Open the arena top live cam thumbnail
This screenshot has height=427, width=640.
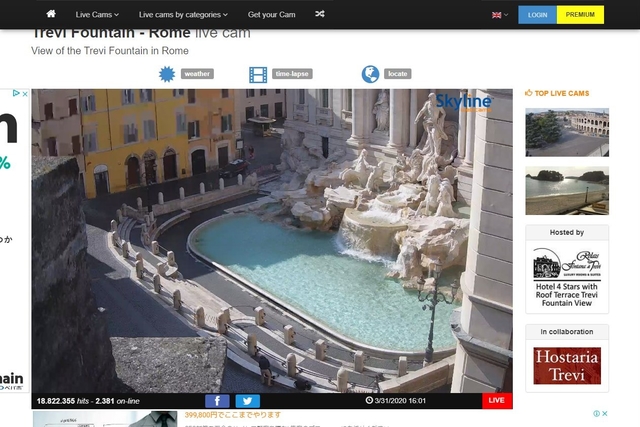point(567,132)
